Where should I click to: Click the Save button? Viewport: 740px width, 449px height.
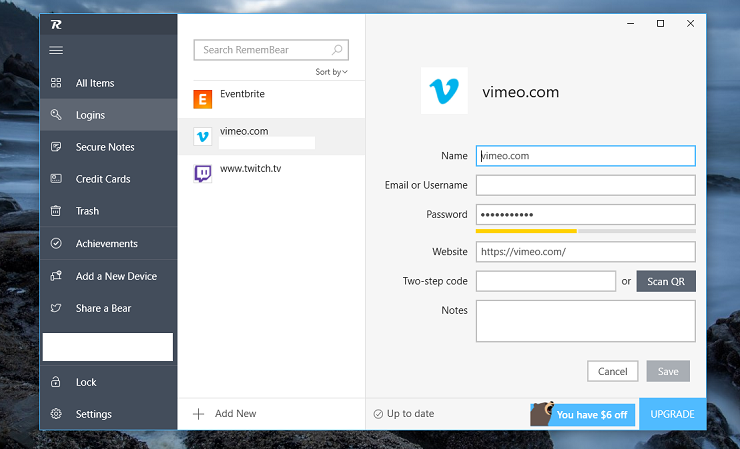click(x=668, y=371)
